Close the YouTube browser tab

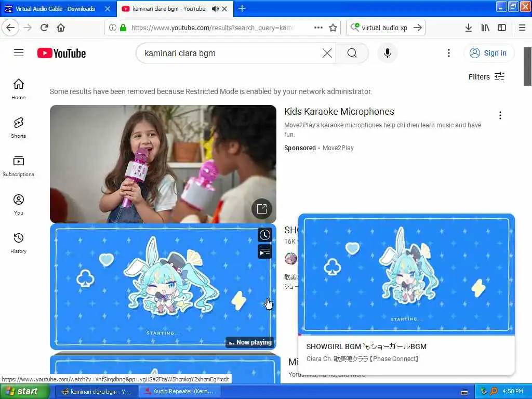tap(224, 9)
